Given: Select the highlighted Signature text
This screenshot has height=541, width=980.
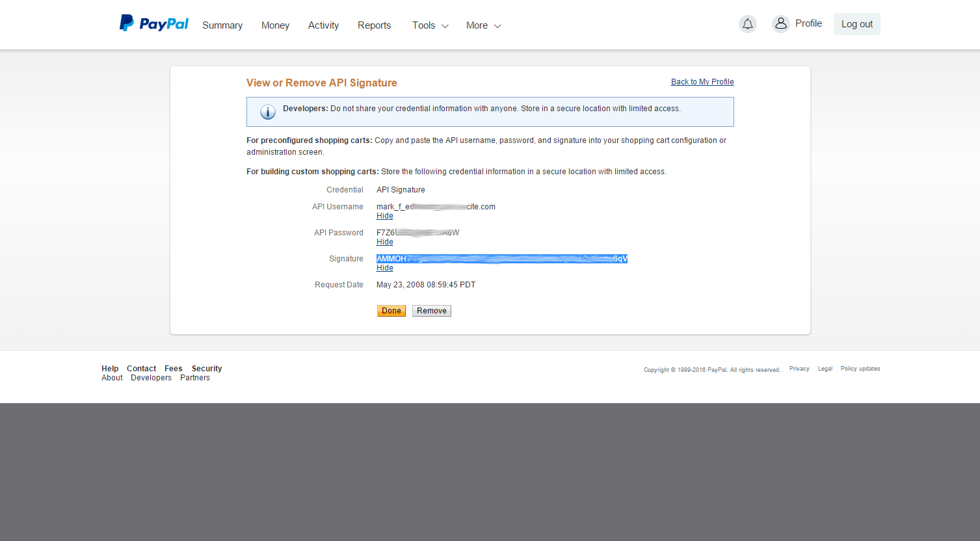Looking at the screenshot, I should point(502,259).
